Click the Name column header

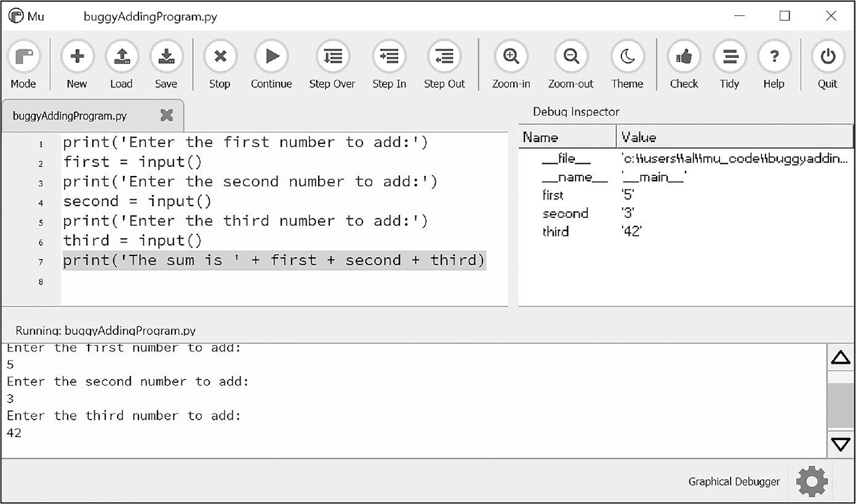point(567,137)
